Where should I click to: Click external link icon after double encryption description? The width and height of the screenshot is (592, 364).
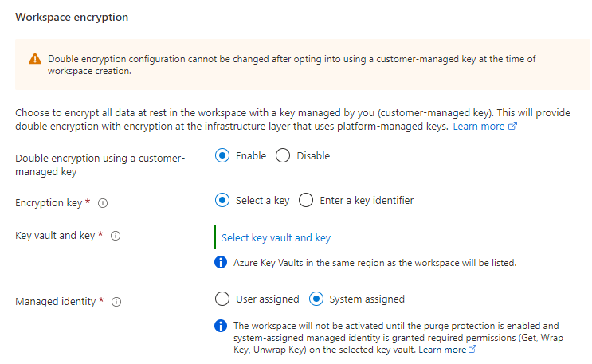(513, 127)
